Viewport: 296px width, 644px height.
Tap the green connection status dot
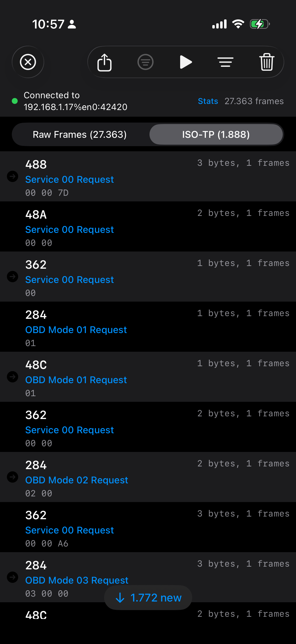(15, 101)
